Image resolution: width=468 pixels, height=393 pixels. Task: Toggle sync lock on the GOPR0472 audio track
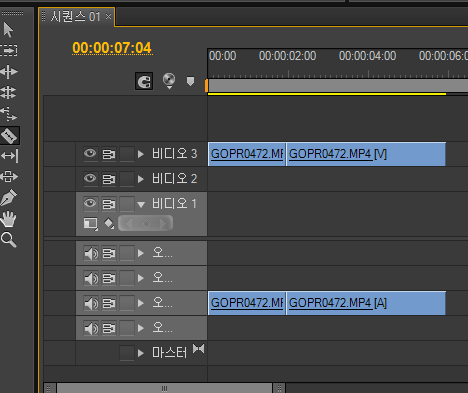point(109,303)
